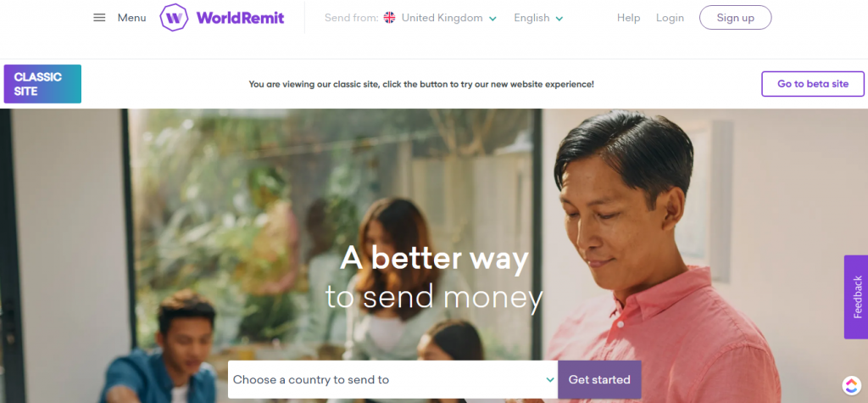Click the Sign up button
868x403 pixels.
(735, 18)
